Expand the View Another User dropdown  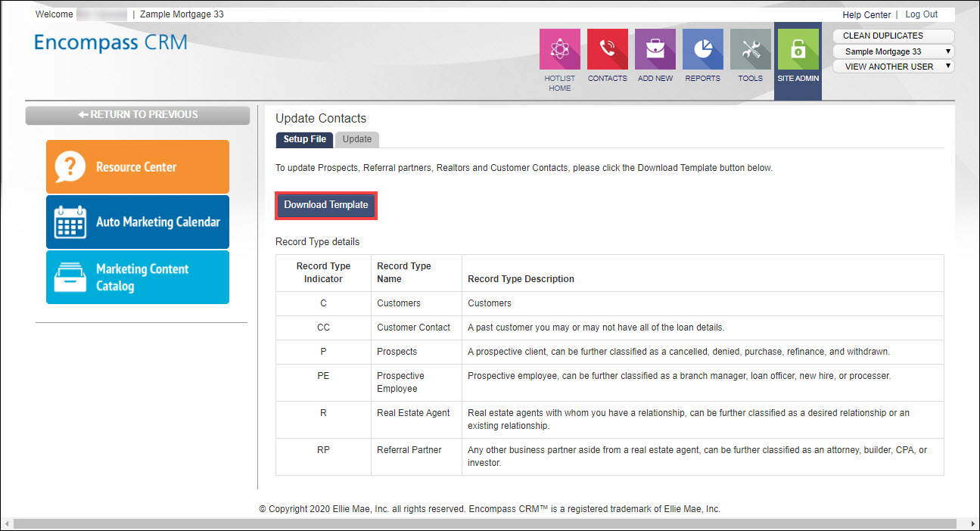click(x=893, y=67)
